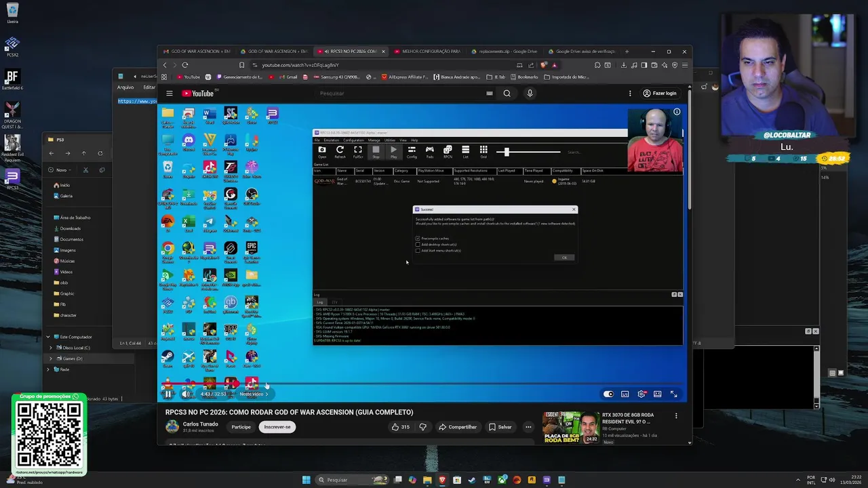Expand Rede tree node
Viewport: 868px width, 488px height.
pos(48,369)
